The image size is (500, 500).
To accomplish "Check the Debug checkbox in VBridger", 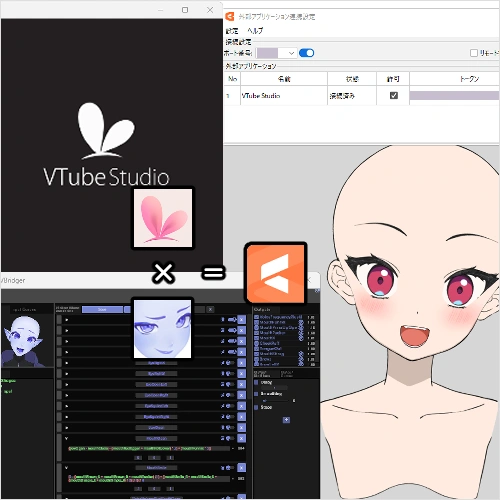I will click(x=256, y=382).
